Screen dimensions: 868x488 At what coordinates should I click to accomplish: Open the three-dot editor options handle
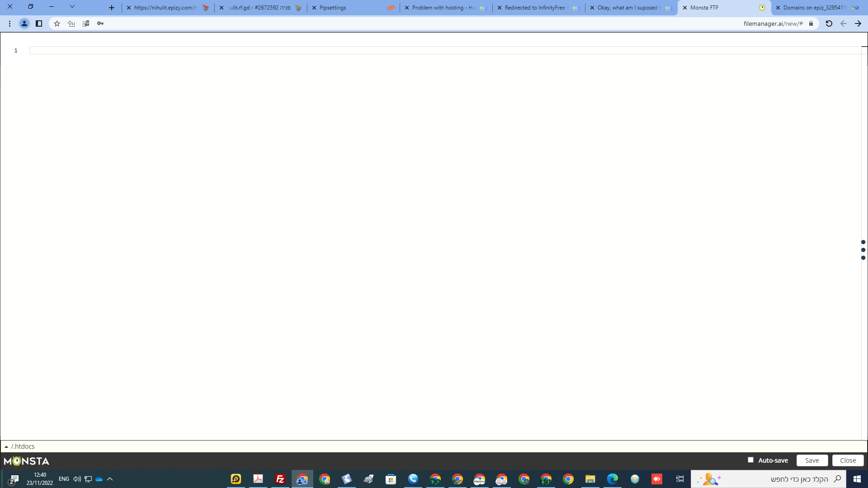pos(863,250)
